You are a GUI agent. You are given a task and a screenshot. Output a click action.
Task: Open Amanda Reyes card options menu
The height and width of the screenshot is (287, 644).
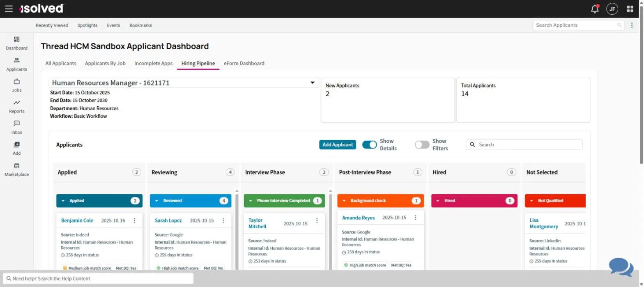point(415,218)
